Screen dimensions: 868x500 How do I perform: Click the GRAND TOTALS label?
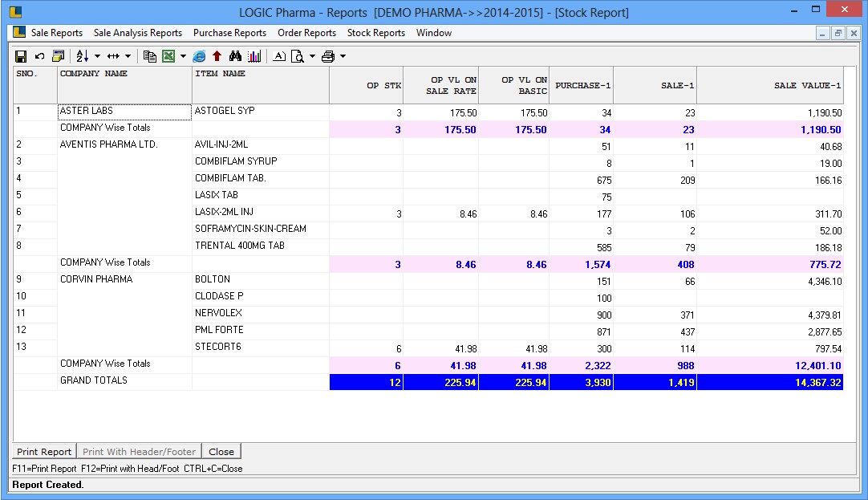(x=94, y=380)
